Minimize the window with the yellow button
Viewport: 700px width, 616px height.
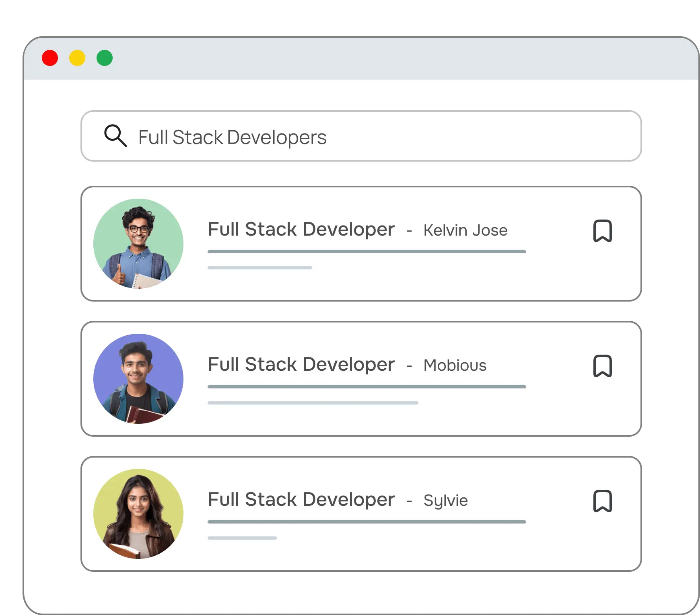click(77, 58)
